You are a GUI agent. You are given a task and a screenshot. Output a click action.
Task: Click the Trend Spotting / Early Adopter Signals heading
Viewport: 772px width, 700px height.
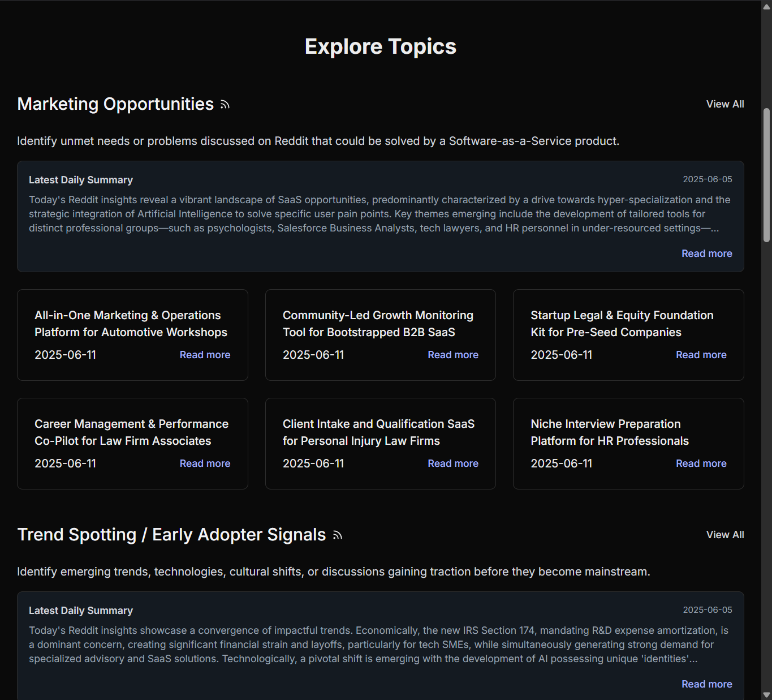(x=171, y=535)
